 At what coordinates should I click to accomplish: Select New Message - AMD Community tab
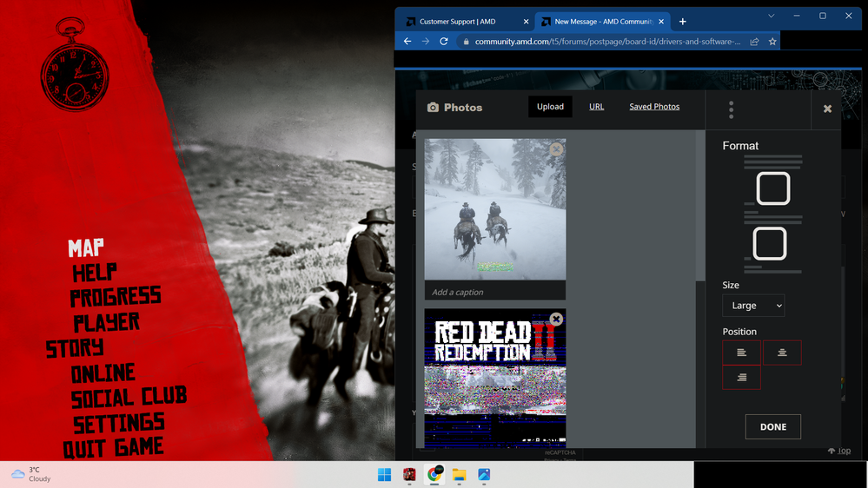[x=603, y=22]
